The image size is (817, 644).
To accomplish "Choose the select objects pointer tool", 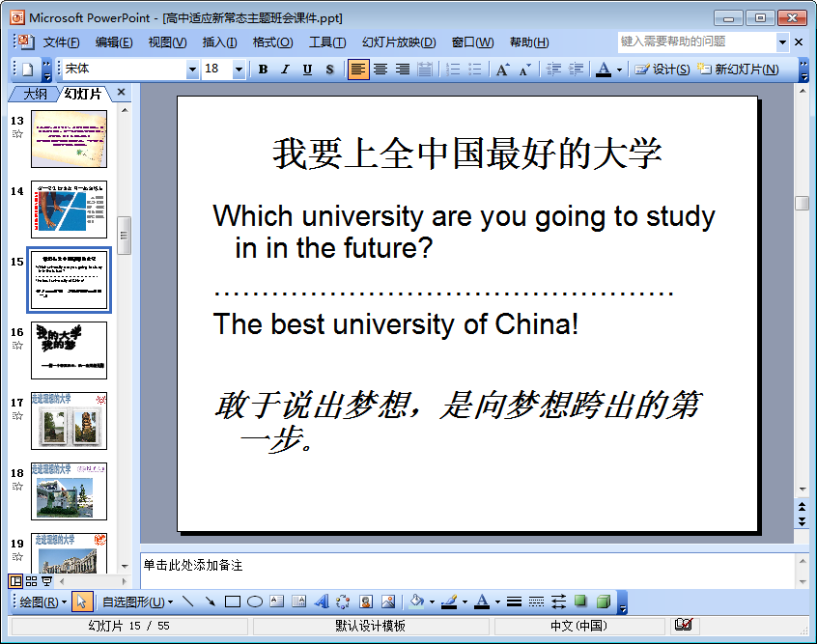I will tap(82, 602).
